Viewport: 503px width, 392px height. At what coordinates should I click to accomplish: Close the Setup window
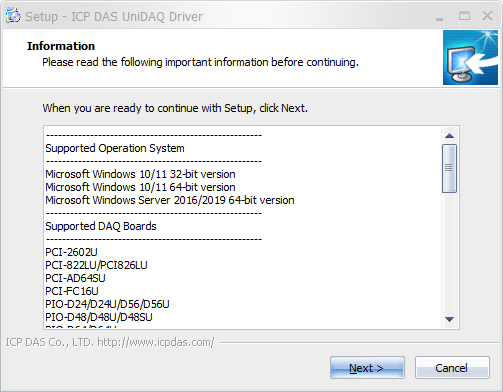click(x=487, y=16)
